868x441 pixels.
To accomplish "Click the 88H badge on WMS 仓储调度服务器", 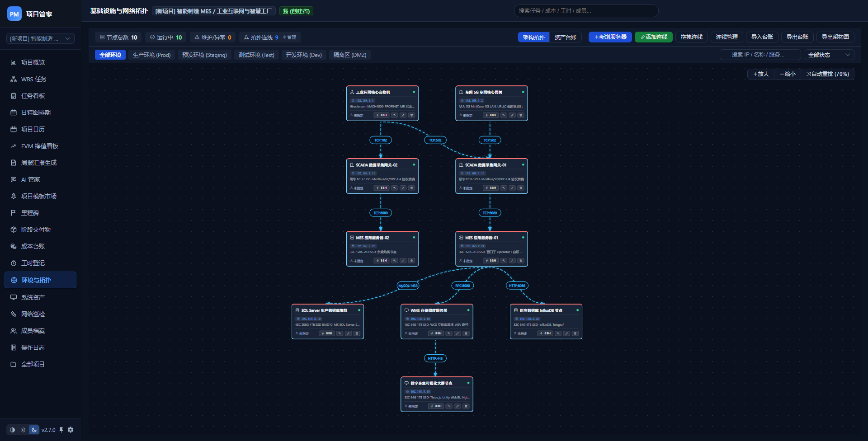I will 436,333.
